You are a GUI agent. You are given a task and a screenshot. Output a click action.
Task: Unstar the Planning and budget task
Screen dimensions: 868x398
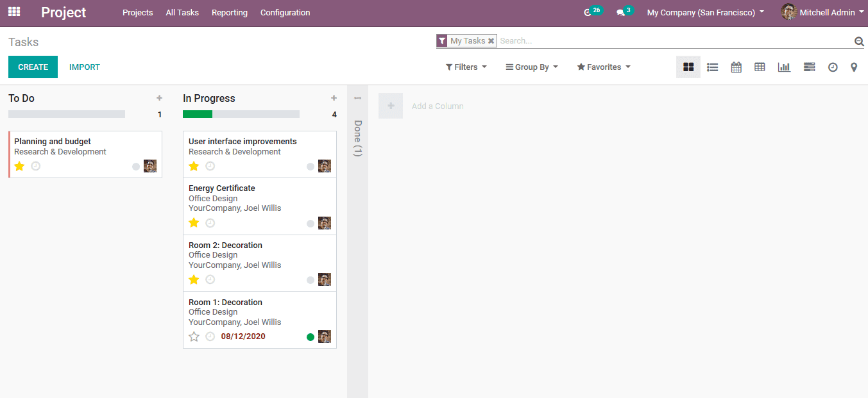(19, 166)
